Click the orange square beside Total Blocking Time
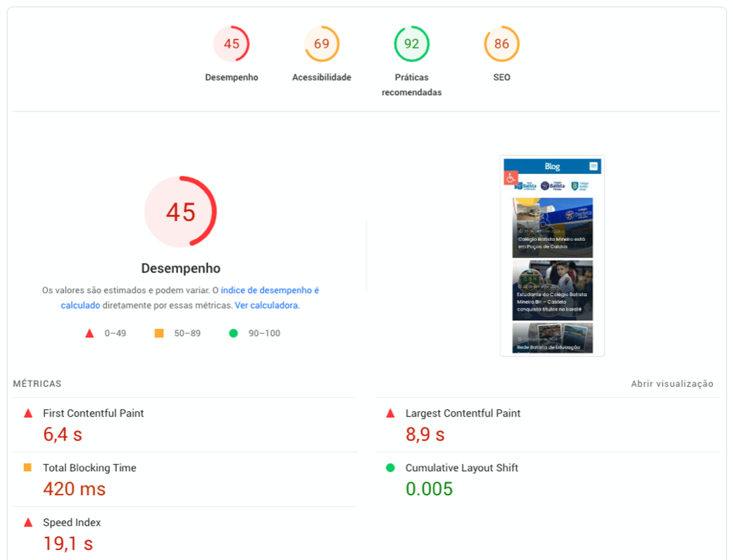 [27, 467]
